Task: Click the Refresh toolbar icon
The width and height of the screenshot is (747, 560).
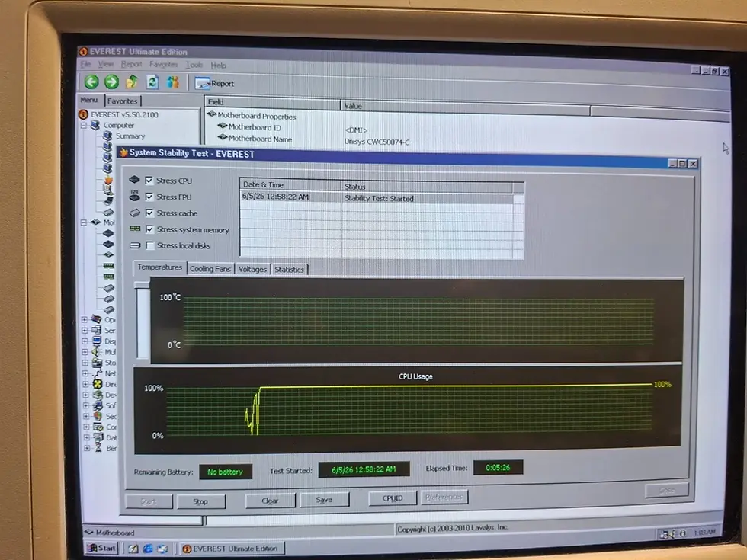Action: (x=152, y=82)
